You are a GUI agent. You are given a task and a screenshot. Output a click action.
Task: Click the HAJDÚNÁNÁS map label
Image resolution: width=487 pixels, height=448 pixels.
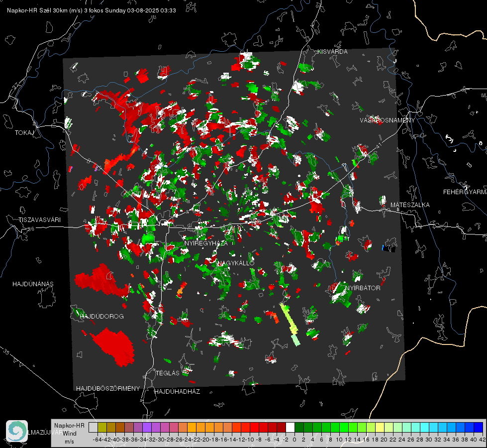33,284
